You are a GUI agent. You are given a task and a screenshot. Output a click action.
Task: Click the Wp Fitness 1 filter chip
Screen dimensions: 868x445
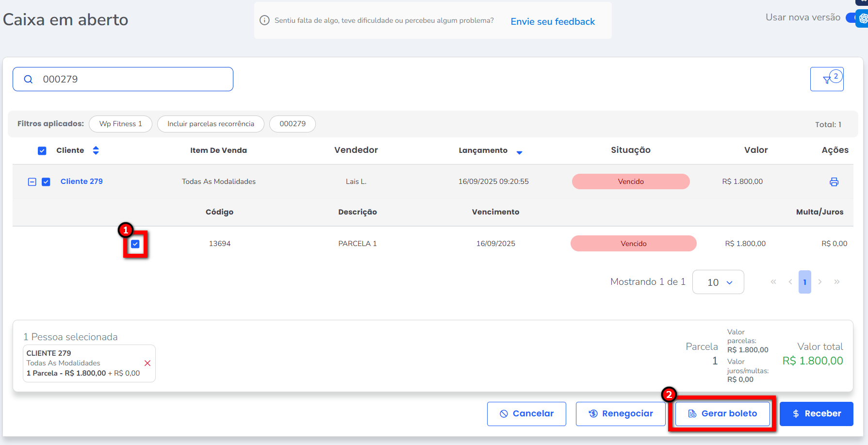(120, 124)
